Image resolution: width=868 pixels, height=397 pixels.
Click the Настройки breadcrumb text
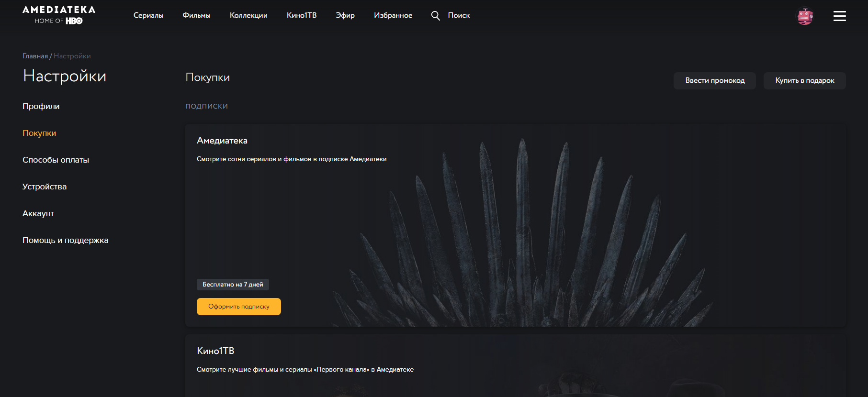coord(72,56)
